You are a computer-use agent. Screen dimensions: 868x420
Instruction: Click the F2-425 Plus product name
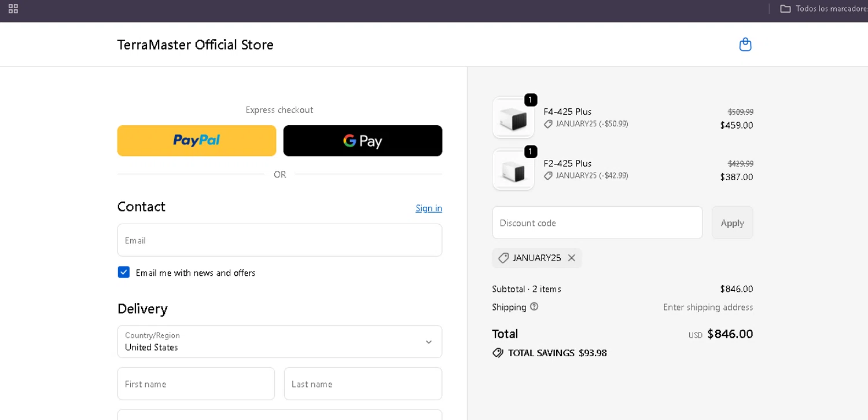click(x=568, y=163)
